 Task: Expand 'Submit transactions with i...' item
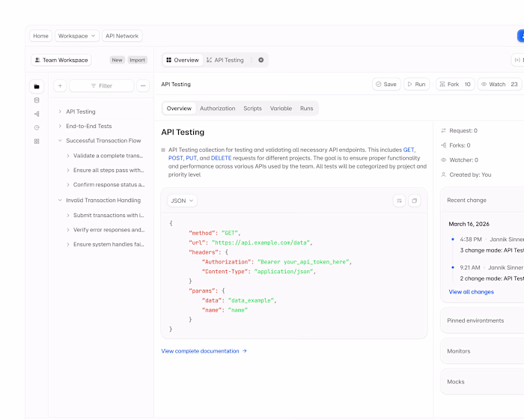pos(68,215)
